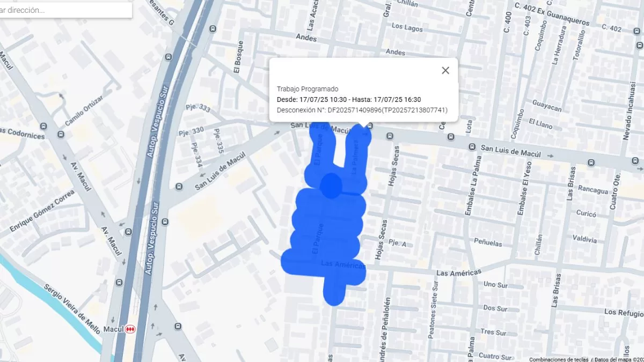
Task: Click the address search field
Action: [64, 10]
